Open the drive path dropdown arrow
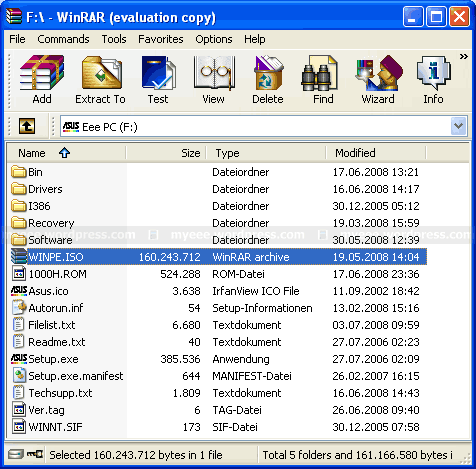Screen dimensions: 476x469 [459, 126]
